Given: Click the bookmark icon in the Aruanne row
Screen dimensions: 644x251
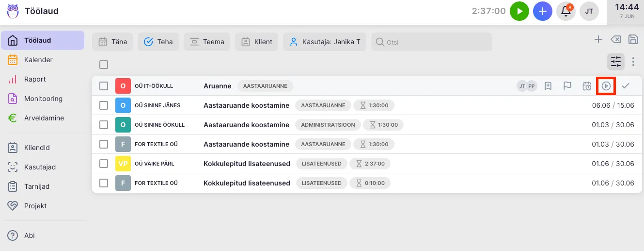Looking at the screenshot, I should pyautogui.click(x=548, y=86).
